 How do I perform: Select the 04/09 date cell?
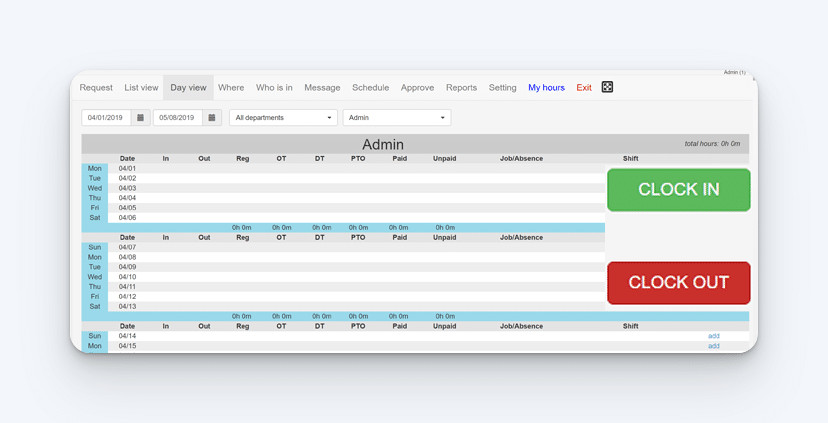(x=127, y=267)
